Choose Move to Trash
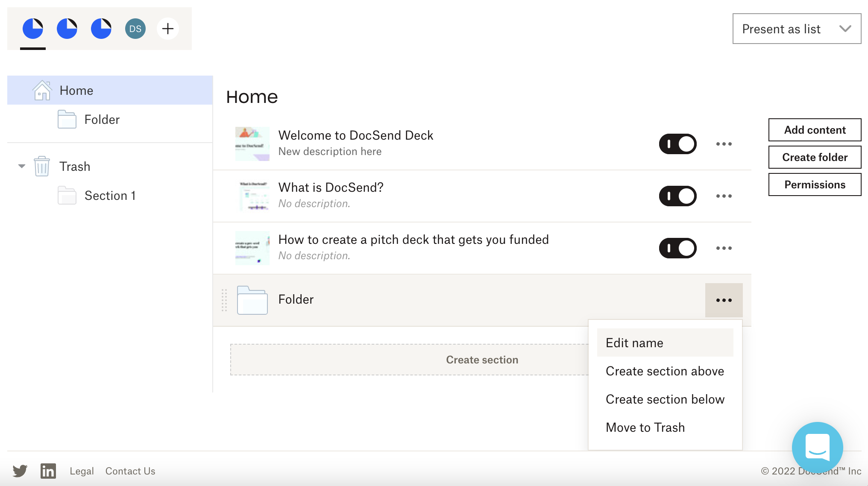Image resolution: width=868 pixels, height=486 pixels. (x=665, y=427)
